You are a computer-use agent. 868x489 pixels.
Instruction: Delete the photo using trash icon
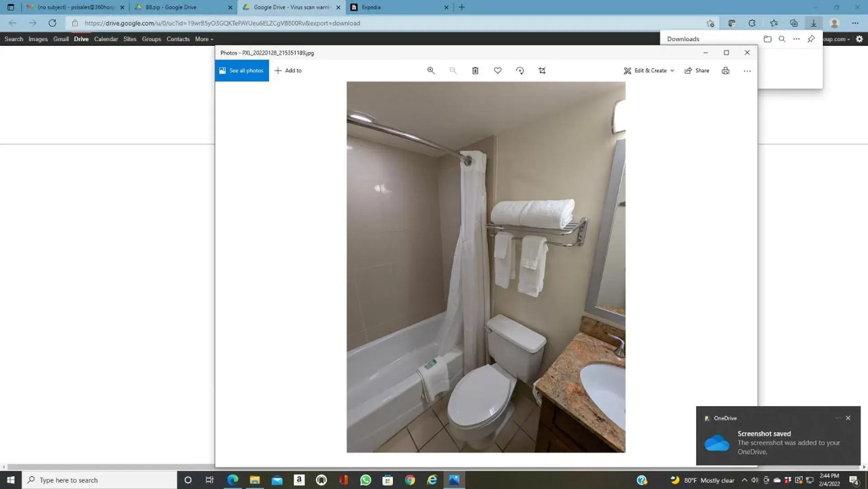475,71
